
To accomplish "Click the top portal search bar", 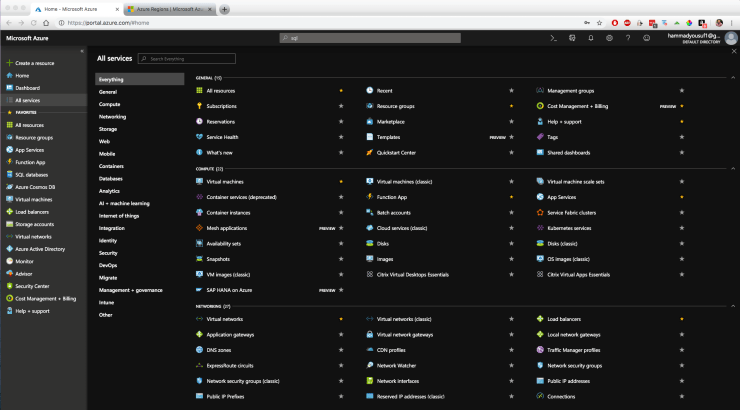I will tap(370, 38).
